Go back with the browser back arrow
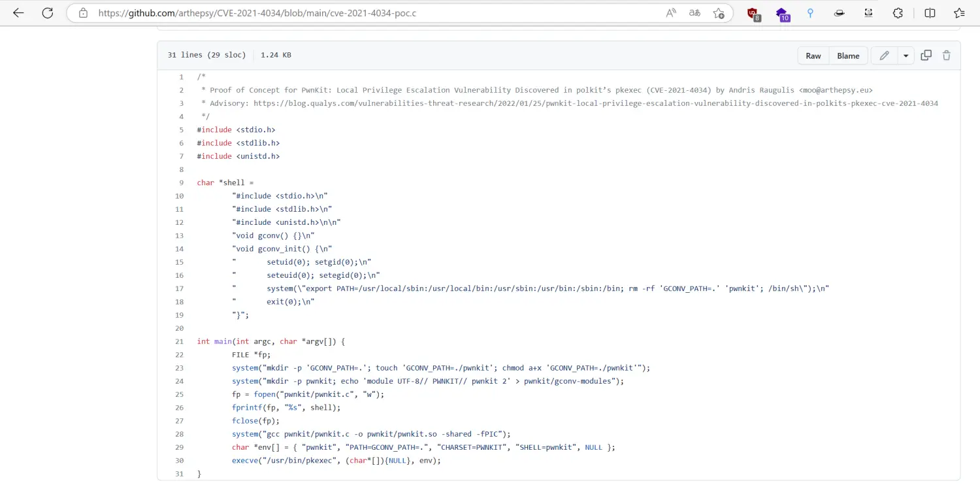The image size is (980, 504). (18, 13)
